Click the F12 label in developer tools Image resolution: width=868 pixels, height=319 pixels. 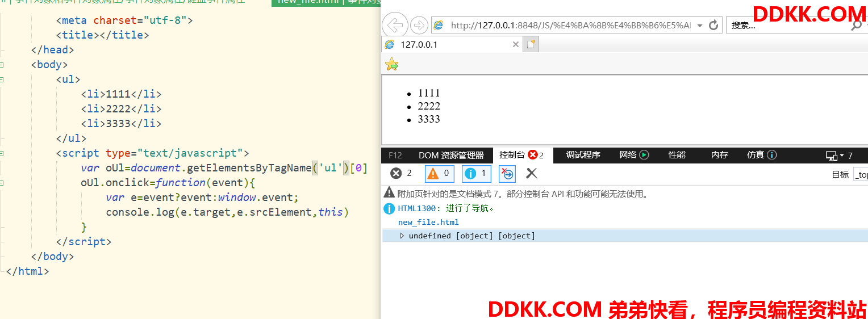395,156
